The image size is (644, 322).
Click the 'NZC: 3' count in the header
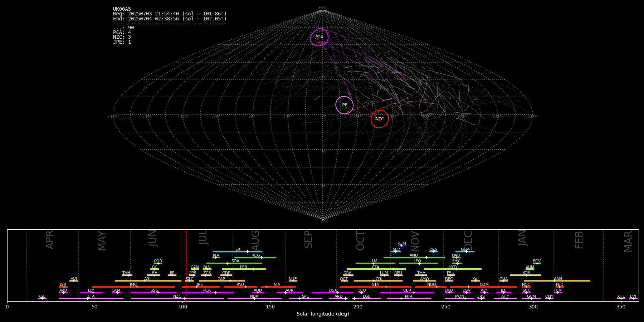click(x=122, y=37)
